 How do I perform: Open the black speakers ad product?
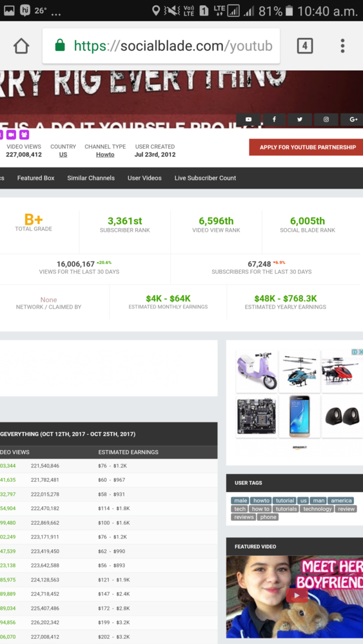point(342,416)
